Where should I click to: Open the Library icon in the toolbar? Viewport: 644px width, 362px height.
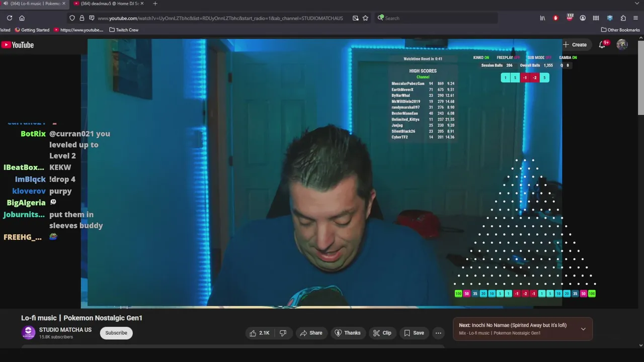point(542,18)
